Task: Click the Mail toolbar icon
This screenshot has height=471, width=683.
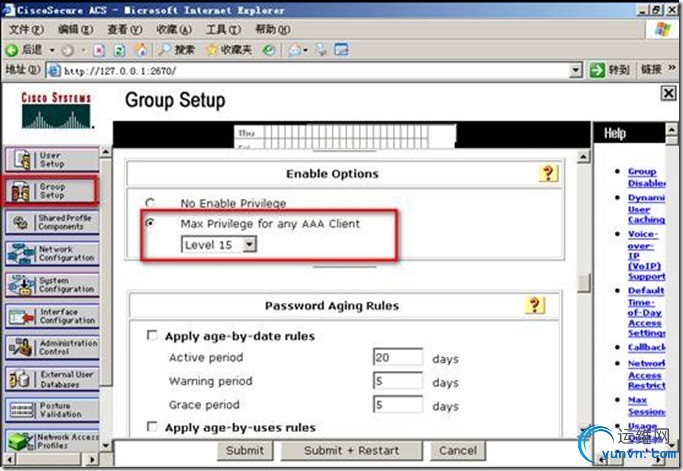Action: pos(295,50)
